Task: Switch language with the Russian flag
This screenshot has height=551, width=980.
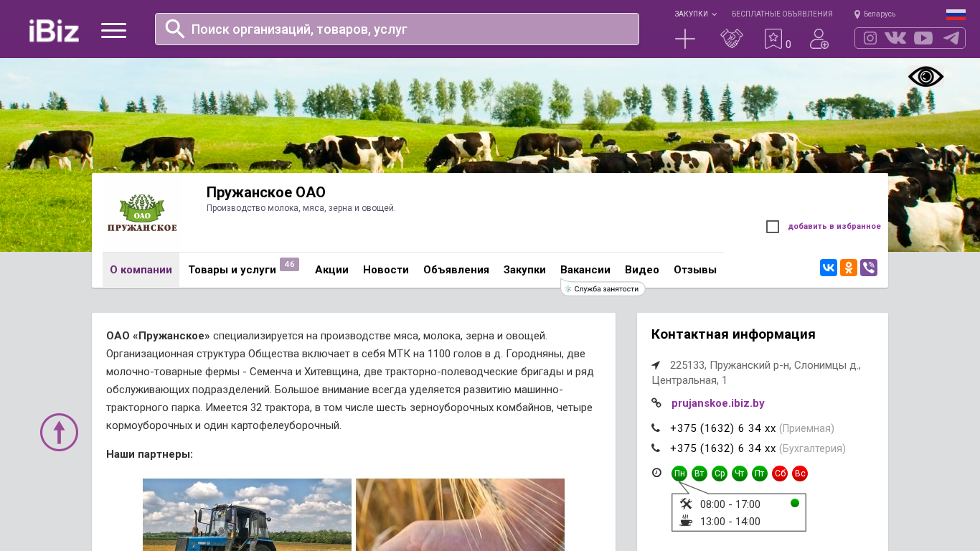Action: tap(956, 14)
